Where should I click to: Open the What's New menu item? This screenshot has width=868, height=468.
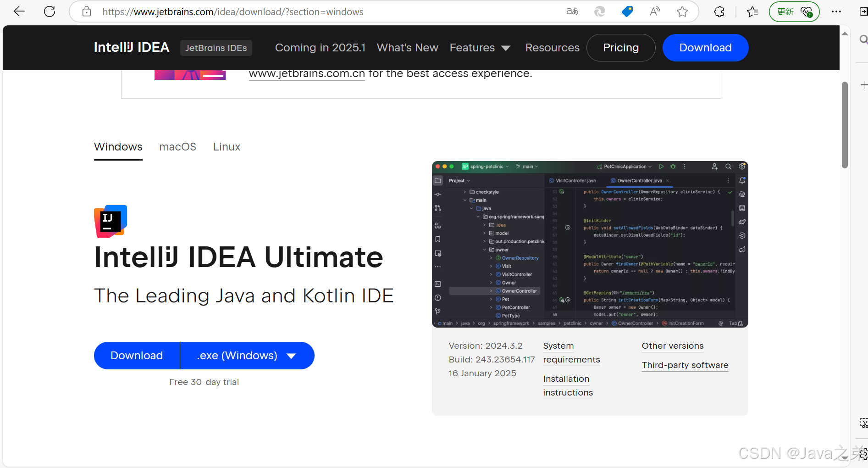[407, 48]
